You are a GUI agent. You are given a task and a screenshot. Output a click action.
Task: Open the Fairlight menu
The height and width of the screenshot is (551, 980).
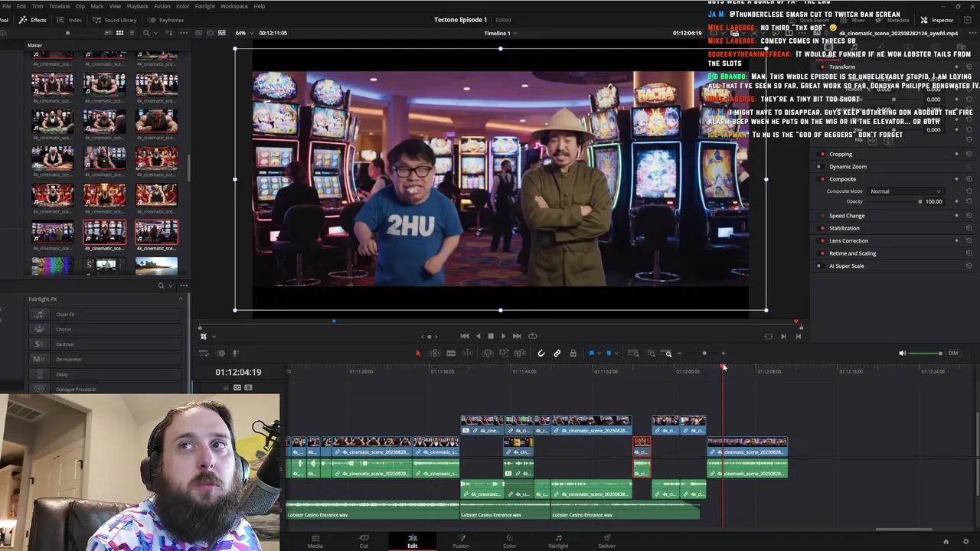pyautogui.click(x=205, y=6)
